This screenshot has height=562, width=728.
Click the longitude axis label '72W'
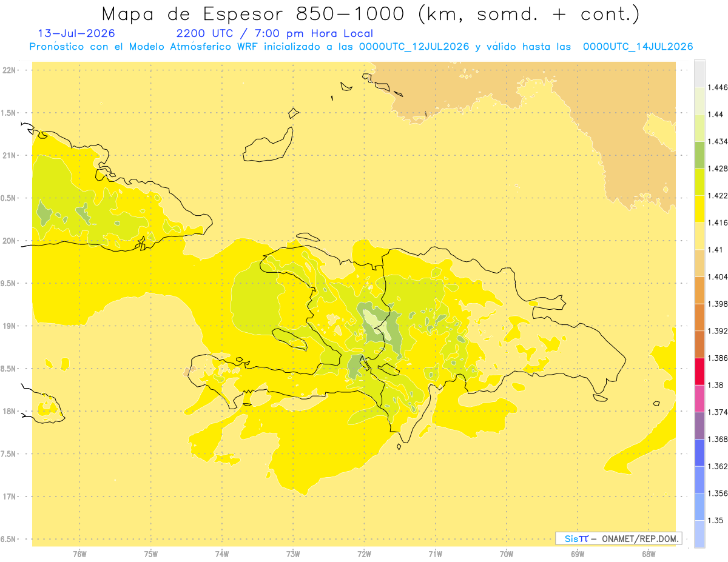pyautogui.click(x=364, y=554)
